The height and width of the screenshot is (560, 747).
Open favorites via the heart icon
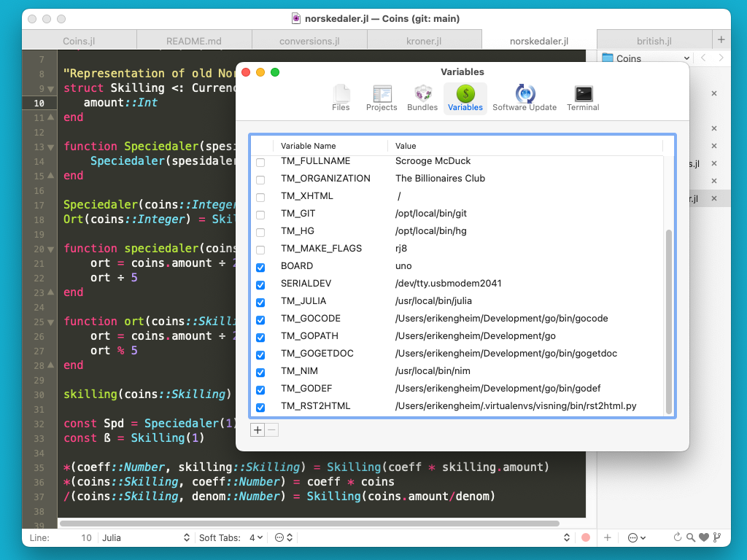pyautogui.click(x=704, y=537)
